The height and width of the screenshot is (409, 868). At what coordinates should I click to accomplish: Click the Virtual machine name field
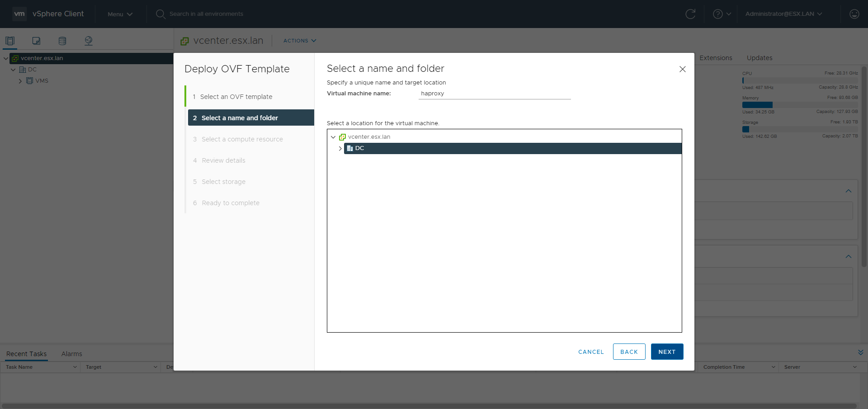(494, 94)
